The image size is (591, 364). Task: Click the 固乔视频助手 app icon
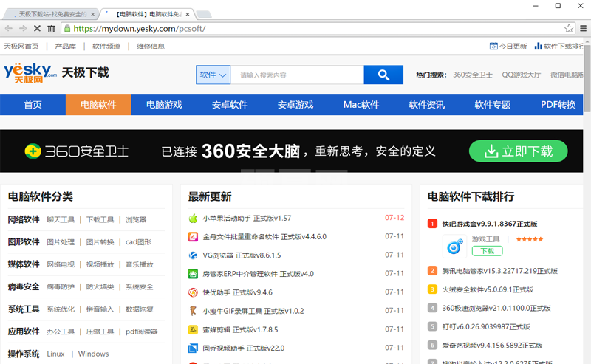coord(193,348)
